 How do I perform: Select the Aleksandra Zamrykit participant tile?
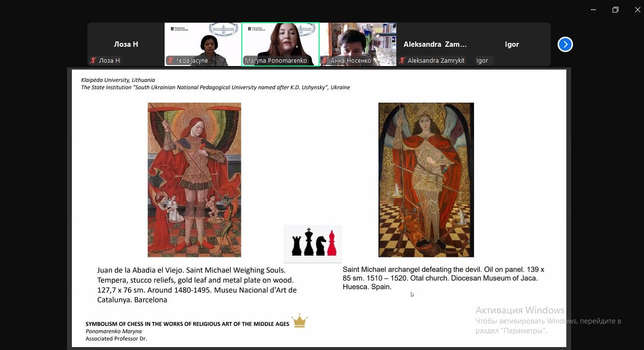tap(435, 44)
